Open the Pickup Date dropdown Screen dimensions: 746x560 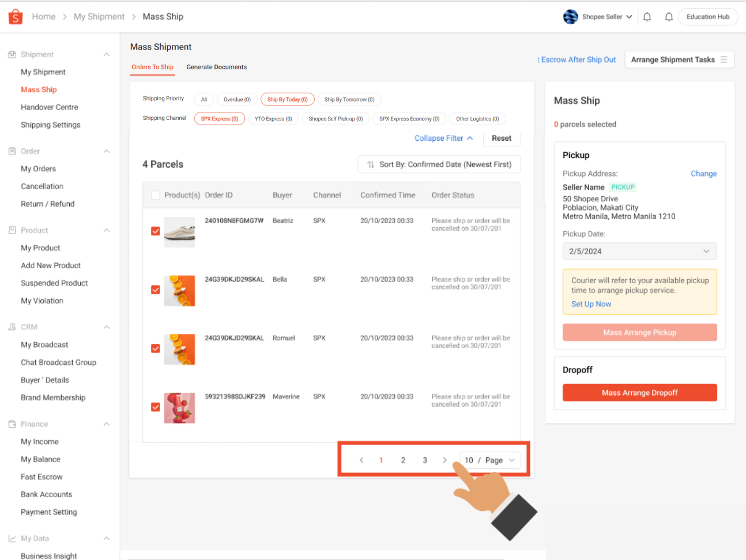(639, 251)
